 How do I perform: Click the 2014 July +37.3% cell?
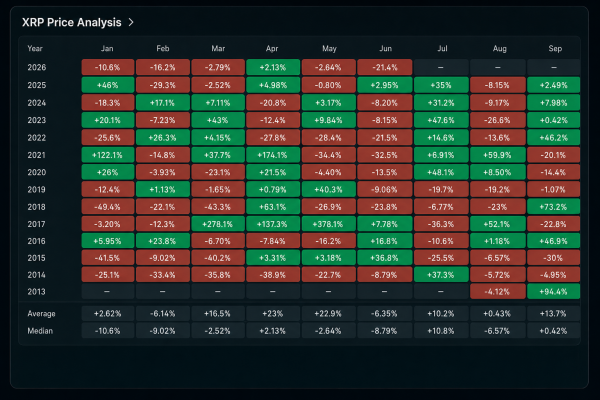(x=441, y=275)
